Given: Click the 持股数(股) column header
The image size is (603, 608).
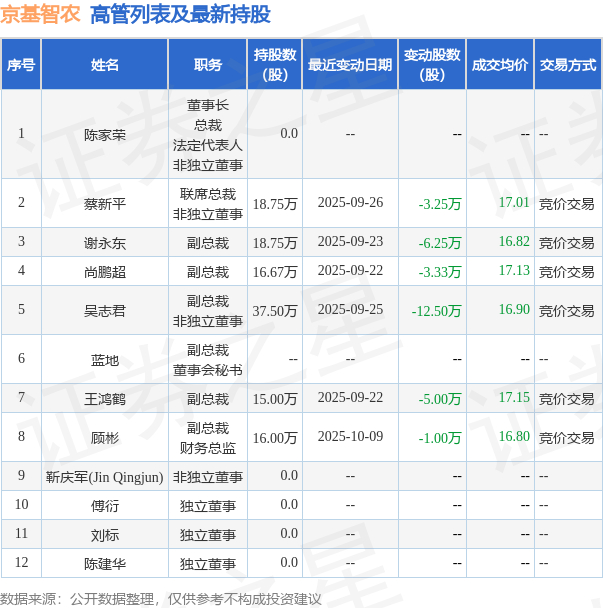Looking at the screenshot, I should (x=275, y=64).
